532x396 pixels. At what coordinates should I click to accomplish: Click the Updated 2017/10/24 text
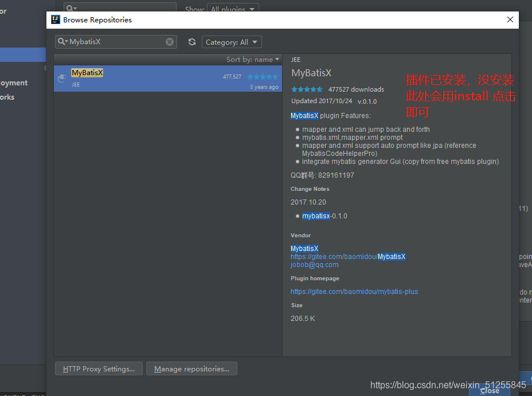[x=322, y=101]
